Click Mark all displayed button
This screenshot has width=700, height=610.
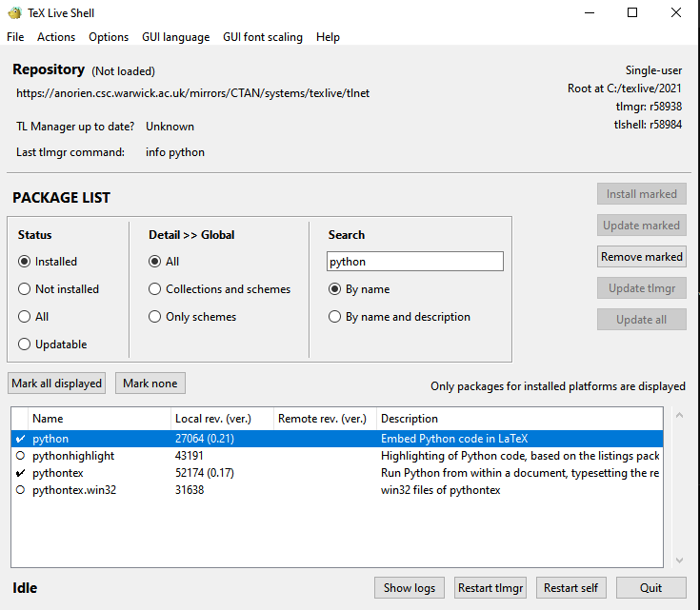tap(57, 384)
